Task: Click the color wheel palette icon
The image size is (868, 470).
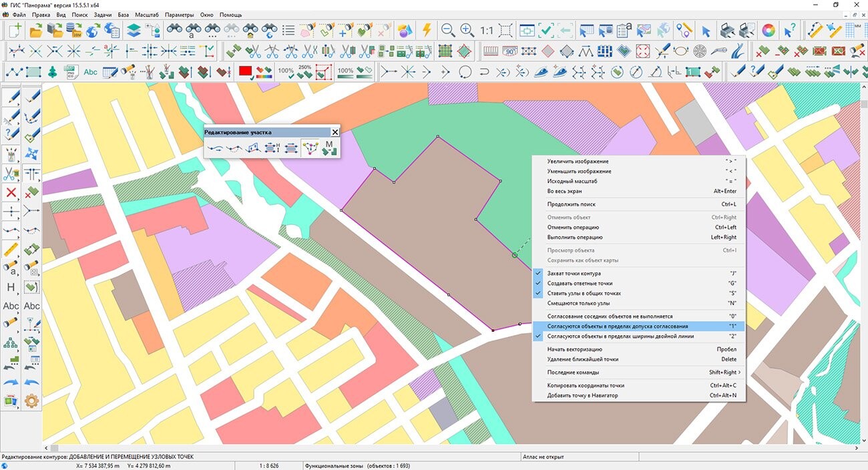Action: tap(769, 30)
